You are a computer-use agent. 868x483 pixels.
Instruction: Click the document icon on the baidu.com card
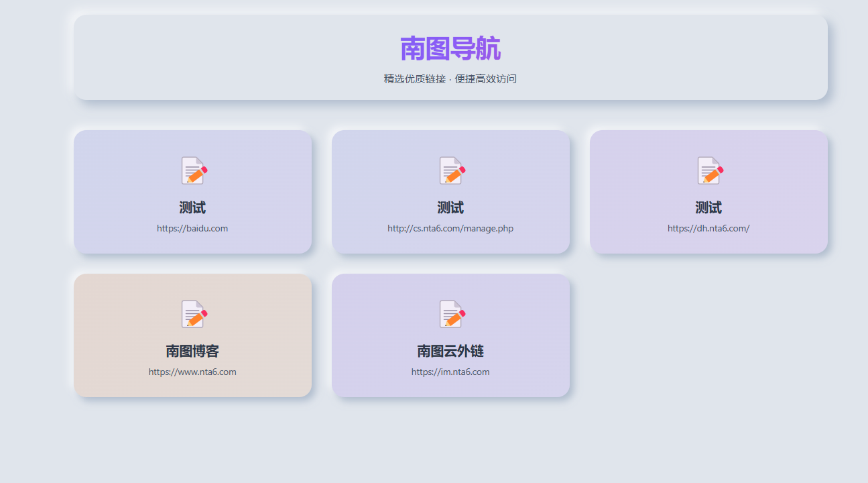[193, 170]
